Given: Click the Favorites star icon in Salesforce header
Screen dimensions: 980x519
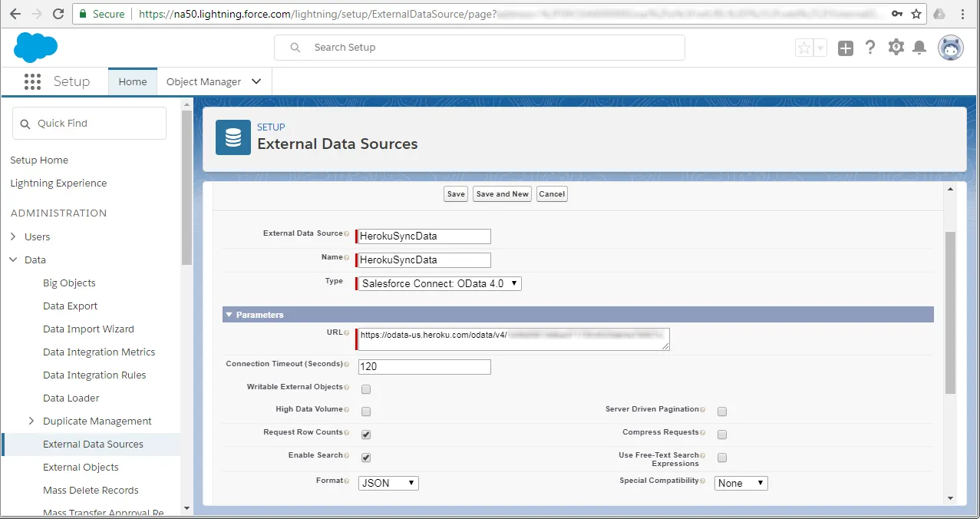Looking at the screenshot, I should point(803,48).
